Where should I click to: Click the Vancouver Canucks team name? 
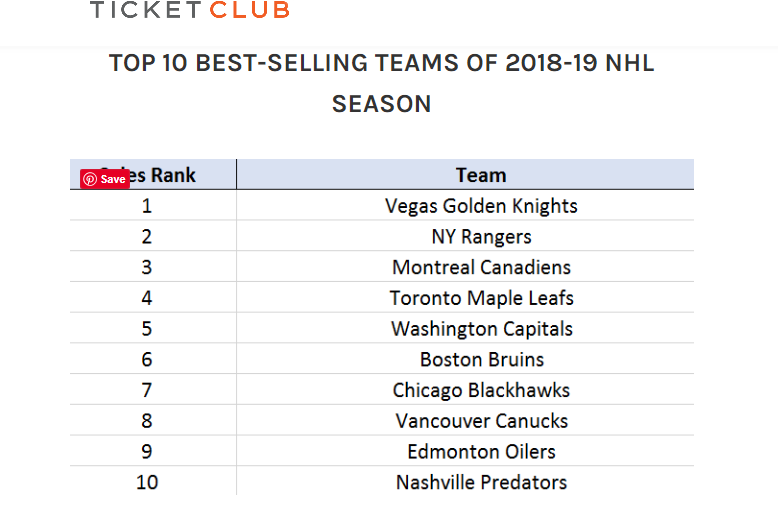pyautogui.click(x=481, y=421)
